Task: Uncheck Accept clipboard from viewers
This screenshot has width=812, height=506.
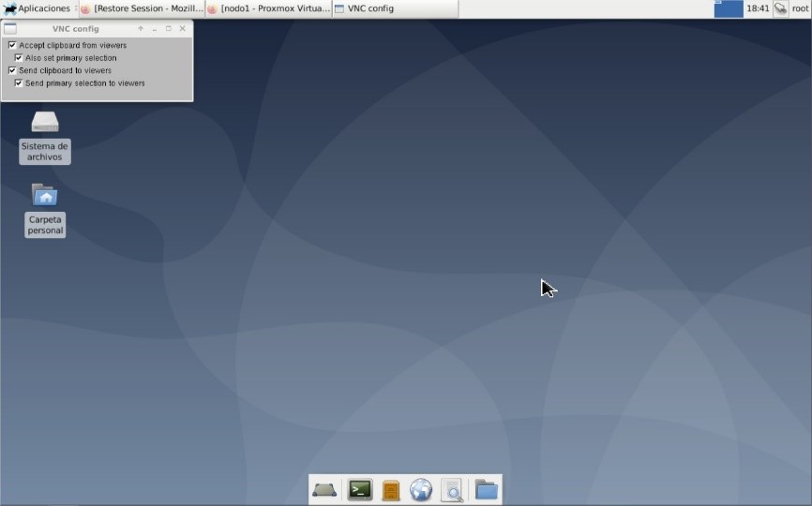Action: click(x=12, y=46)
